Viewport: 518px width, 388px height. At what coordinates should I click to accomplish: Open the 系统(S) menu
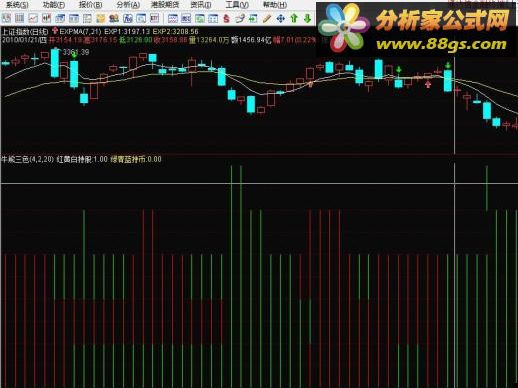17,5
